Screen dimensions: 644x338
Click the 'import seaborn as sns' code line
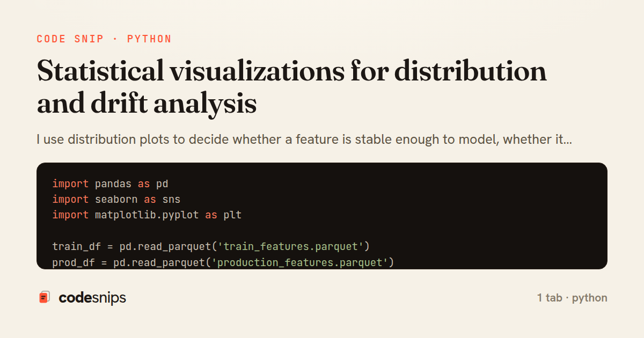[116, 200]
